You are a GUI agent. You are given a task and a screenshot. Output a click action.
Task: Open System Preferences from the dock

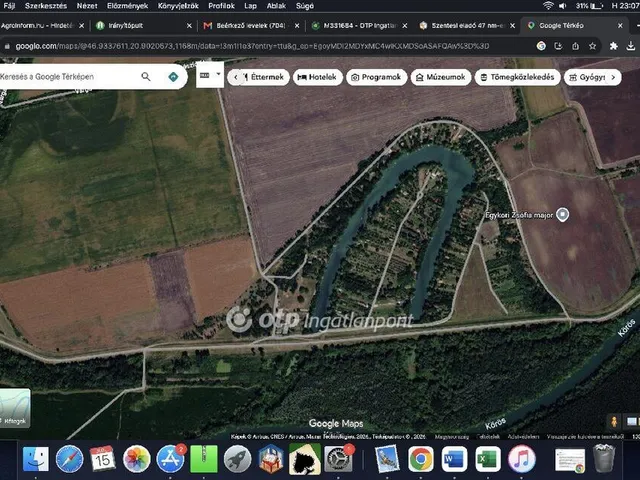pos(338,459)
